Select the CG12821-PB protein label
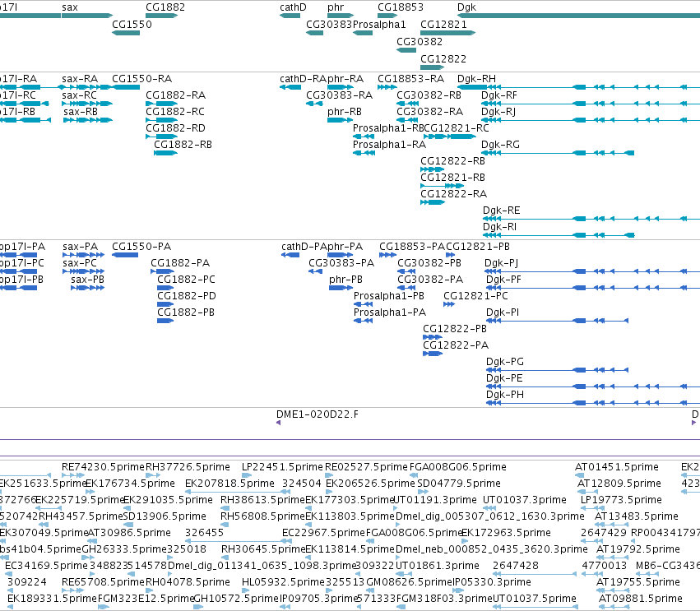Screen dimensions: 700x611 coord(478,247)
